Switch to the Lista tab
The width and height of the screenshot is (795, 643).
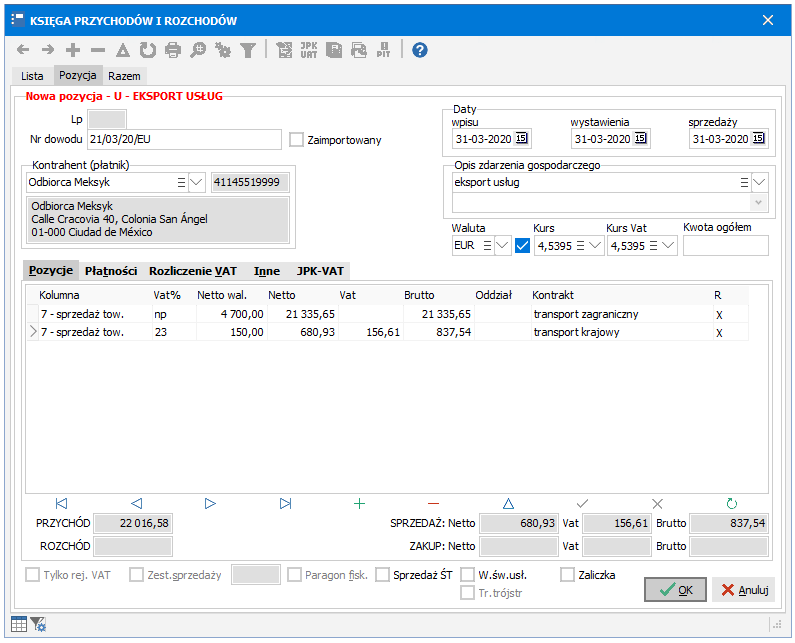[x=32, y=76]
